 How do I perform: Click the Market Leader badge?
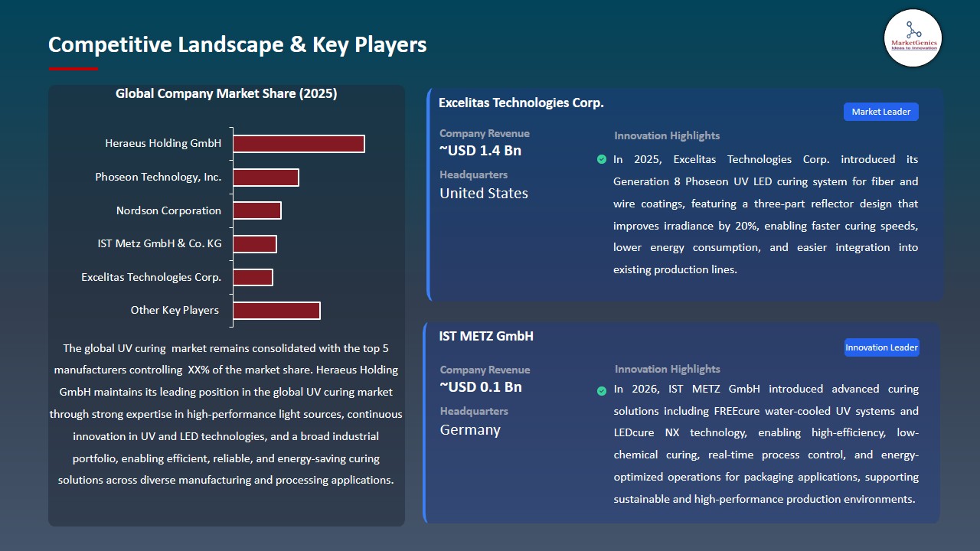pyautogui.click(x=881, y=112)
